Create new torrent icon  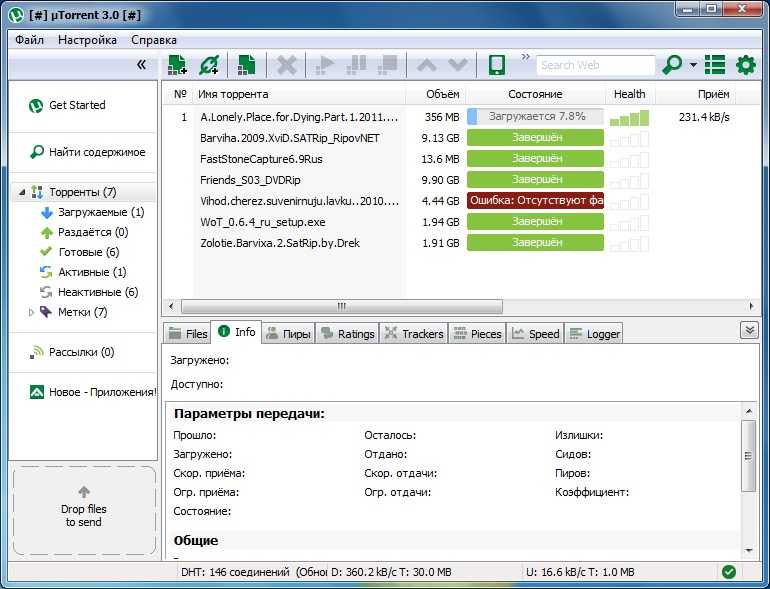click(x=246, y=64)
